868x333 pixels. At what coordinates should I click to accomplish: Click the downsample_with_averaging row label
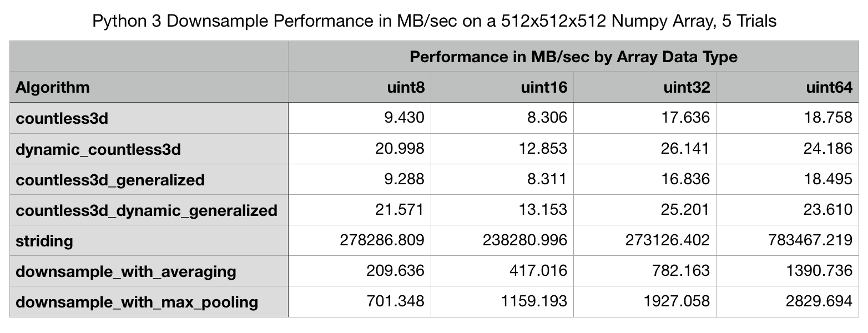(126, 271)
